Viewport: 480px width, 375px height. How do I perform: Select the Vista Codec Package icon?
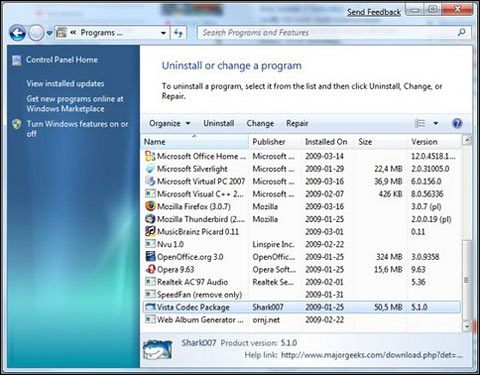coord(150,307)
